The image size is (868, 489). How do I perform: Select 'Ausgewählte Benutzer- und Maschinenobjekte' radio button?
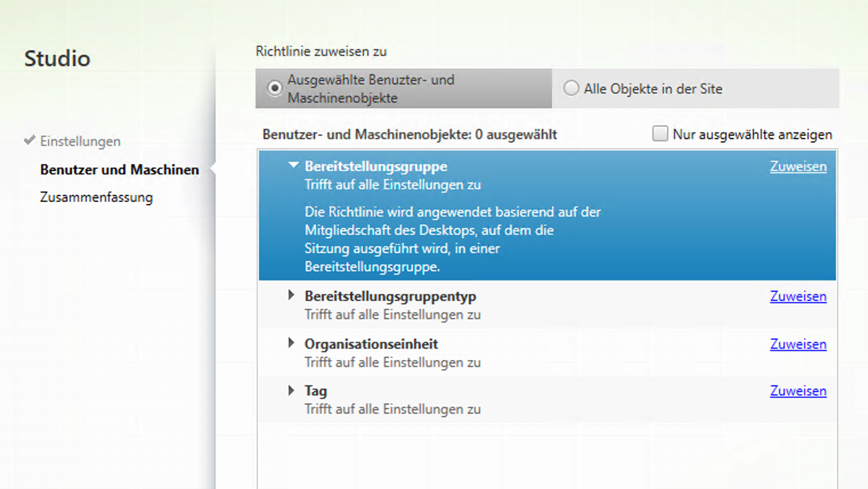pyautogui.click(x=275, y=88)
